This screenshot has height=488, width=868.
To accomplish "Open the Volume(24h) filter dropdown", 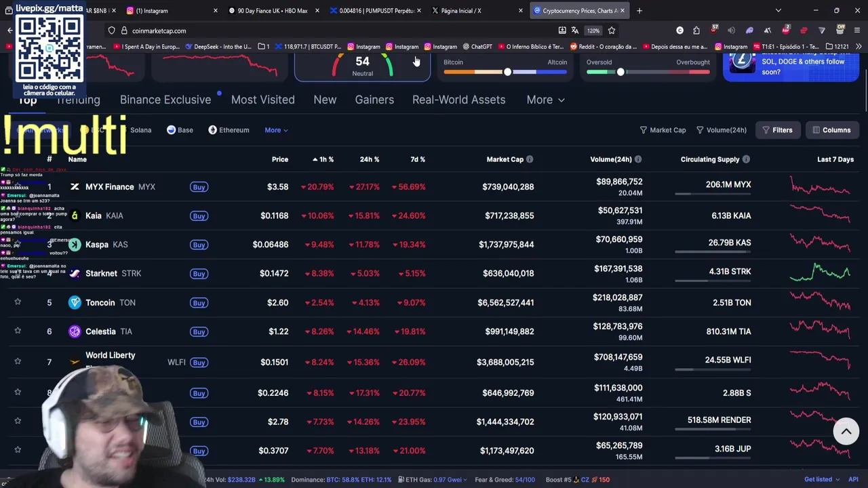I will pos(722,130).
